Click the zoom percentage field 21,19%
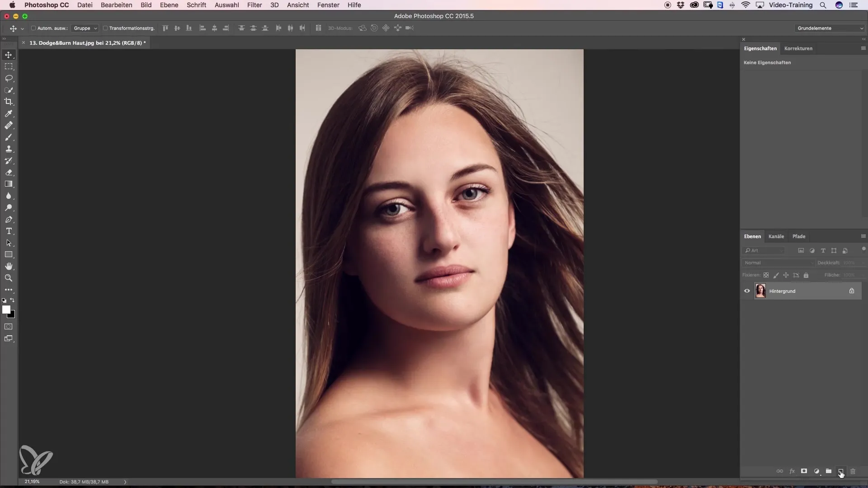Image resolution: width=868 pixels, height=488 pixels. (x=32, y=482)
